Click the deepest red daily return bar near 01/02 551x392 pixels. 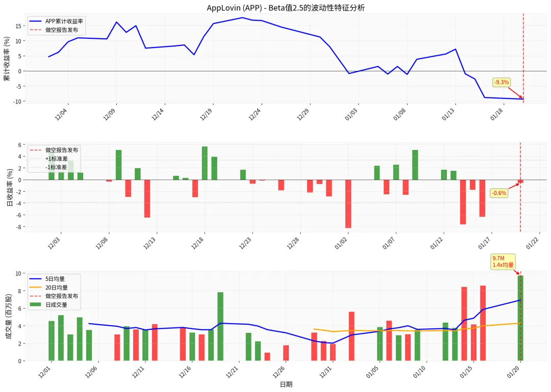348,204
